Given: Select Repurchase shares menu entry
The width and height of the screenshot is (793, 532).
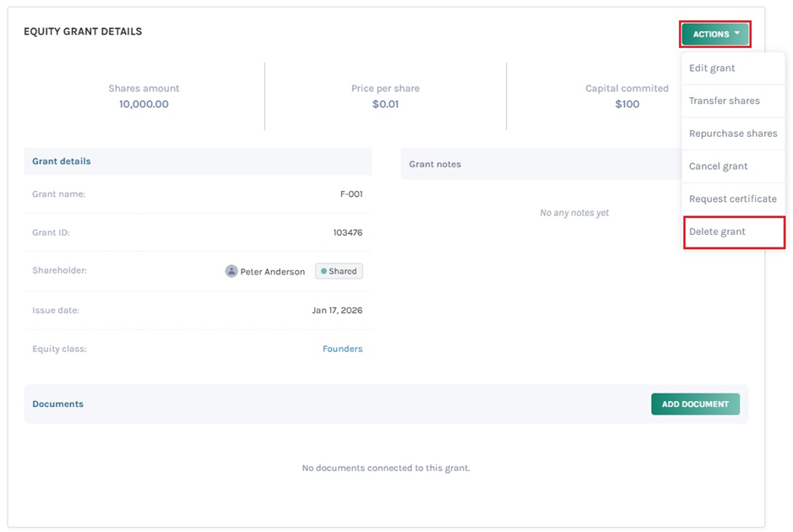Looking at the screenshot, I should point(732,133).
